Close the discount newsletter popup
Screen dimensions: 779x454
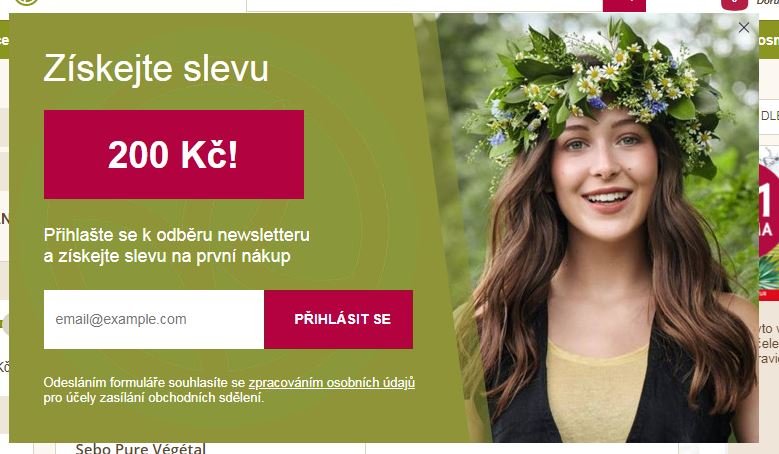coord(743,27)
